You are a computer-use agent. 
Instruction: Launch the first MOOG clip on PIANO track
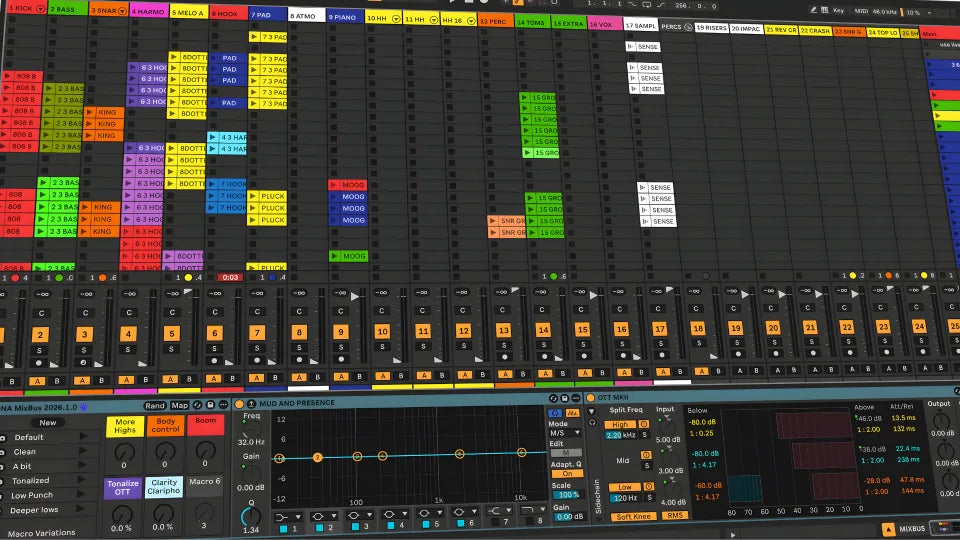334,185
